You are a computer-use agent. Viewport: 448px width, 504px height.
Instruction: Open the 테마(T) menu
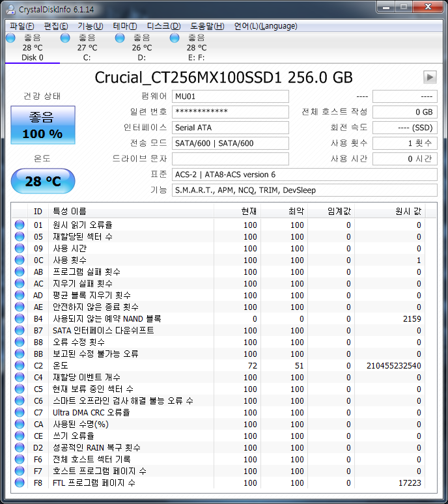pos(125,26)
